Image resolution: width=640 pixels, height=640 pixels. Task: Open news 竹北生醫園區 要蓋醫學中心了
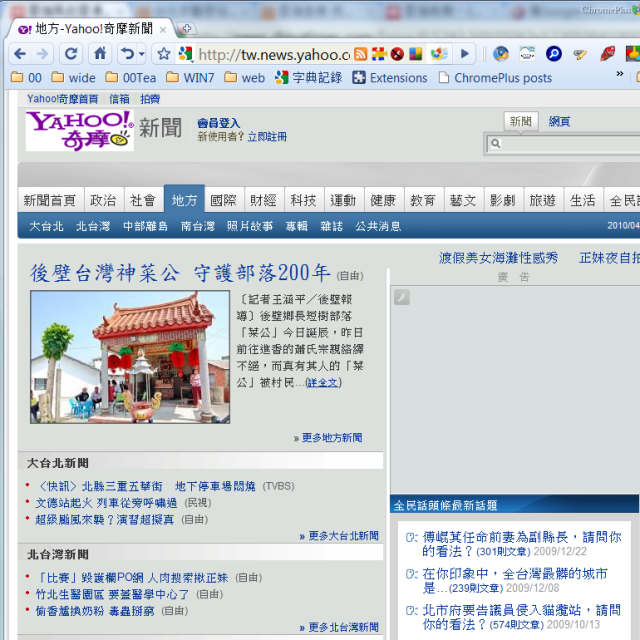click(x=112, y=594)
